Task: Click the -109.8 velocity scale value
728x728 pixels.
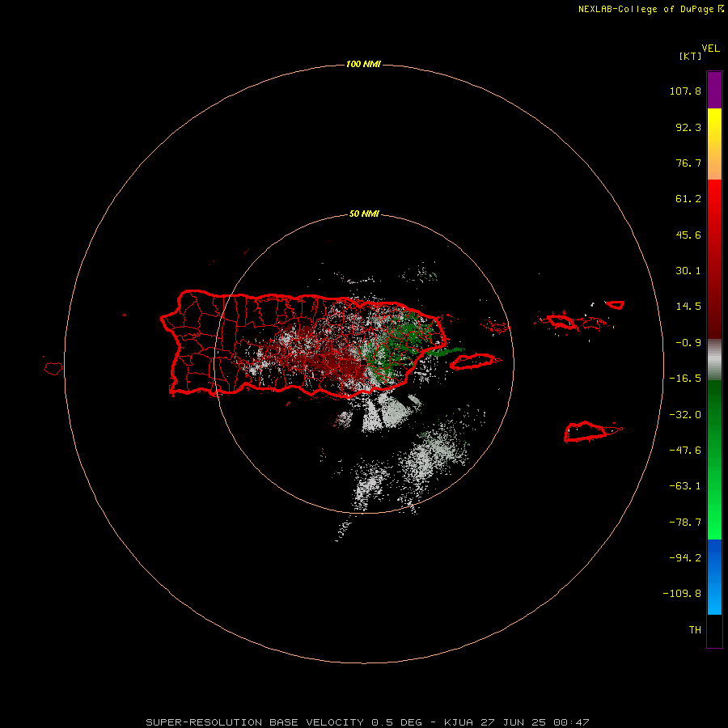Action: coord(682,594)
